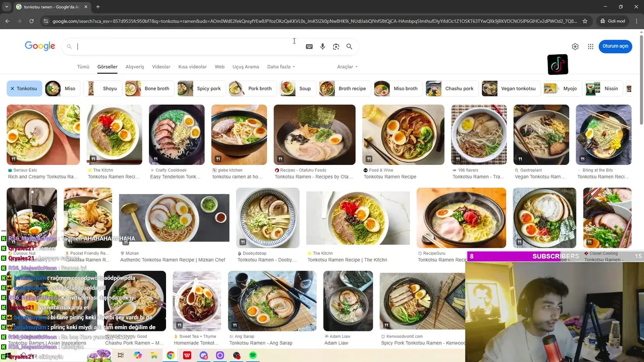Open Copilot from the taskbar
The height and width of the screenshot is (362, 644).
click(137, 355)
